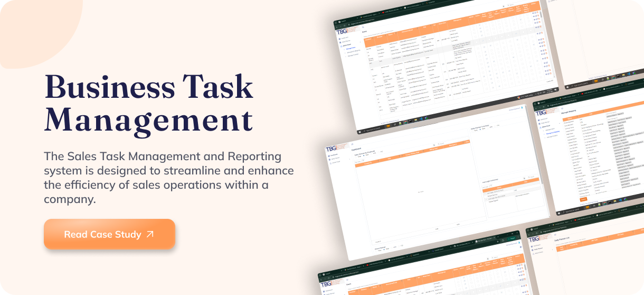Open the Daily Planner List screenshot

[585, 258]
